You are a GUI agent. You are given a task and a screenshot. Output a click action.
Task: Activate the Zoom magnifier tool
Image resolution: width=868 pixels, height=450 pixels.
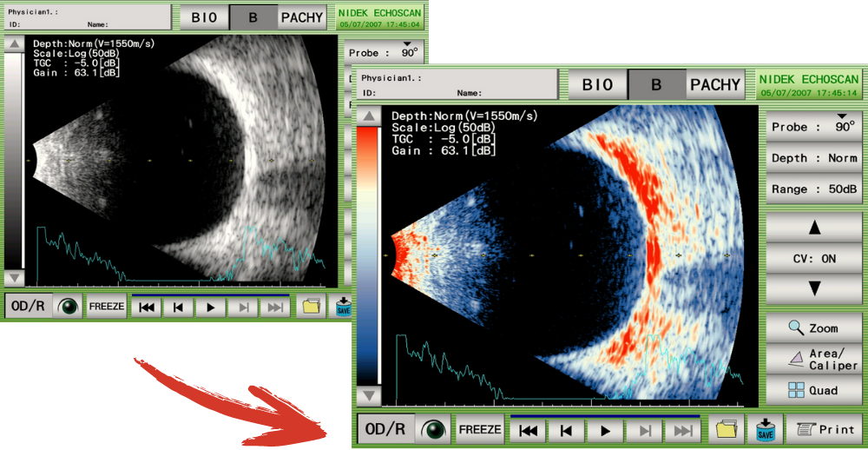tap(815, 328)
